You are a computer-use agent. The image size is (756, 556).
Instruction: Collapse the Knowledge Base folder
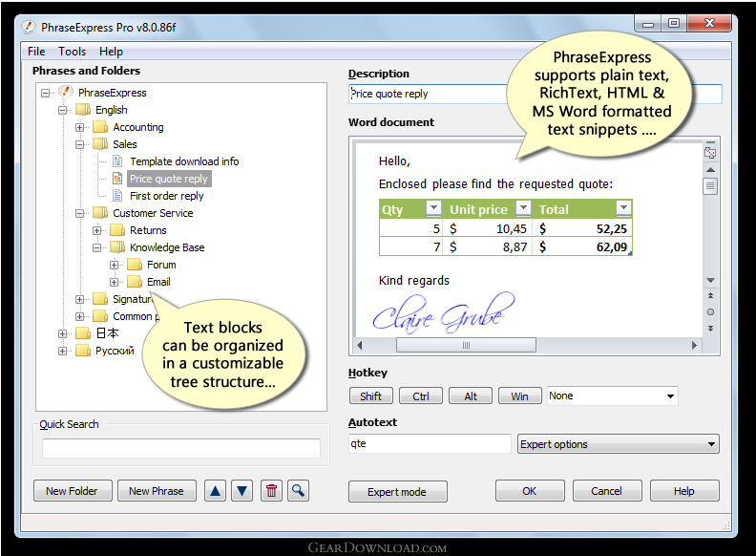97,247
